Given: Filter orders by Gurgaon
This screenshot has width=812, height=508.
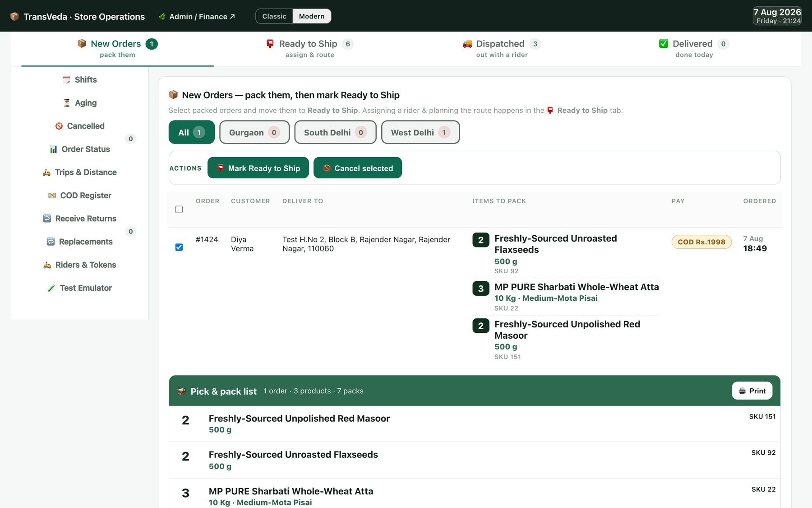Looking at the screenshot, I should (x=254, y=132).
